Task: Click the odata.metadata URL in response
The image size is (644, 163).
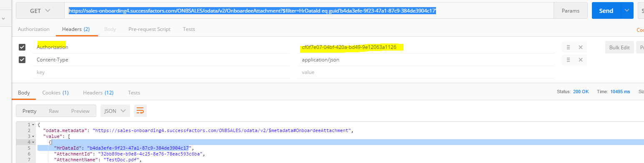Action: (221, 130)
